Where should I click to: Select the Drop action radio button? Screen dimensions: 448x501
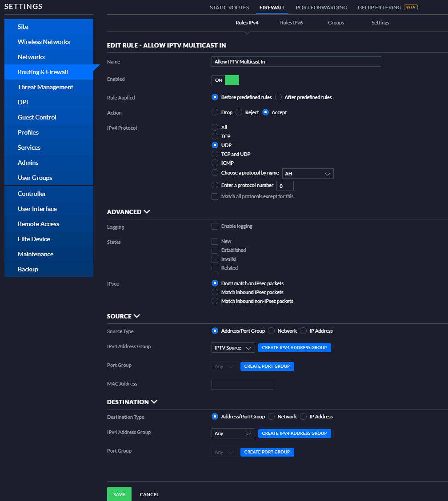point(215,112)
